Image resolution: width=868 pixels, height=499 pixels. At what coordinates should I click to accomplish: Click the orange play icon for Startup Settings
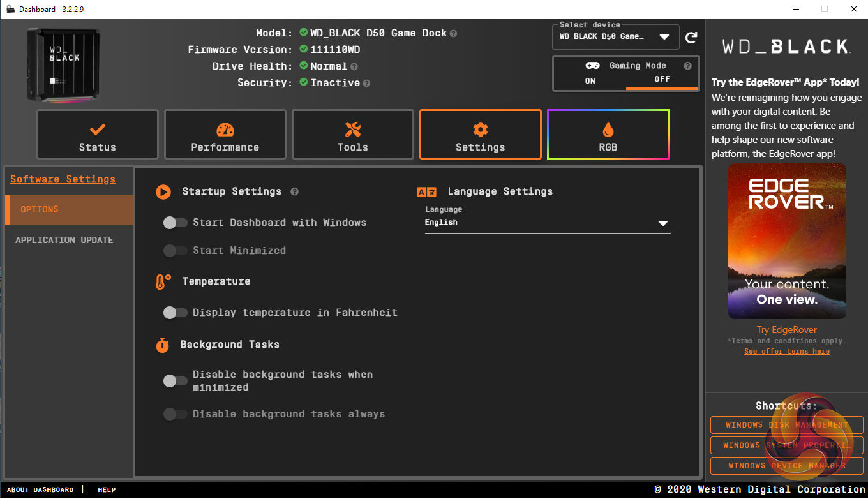(x=163, y=191)
